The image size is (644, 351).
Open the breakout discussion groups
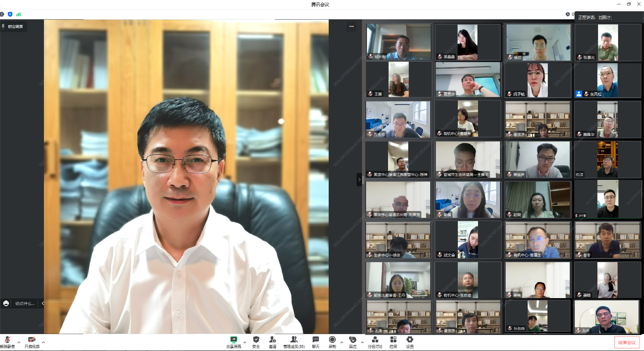pyautogui.click(x=375, y=340)
